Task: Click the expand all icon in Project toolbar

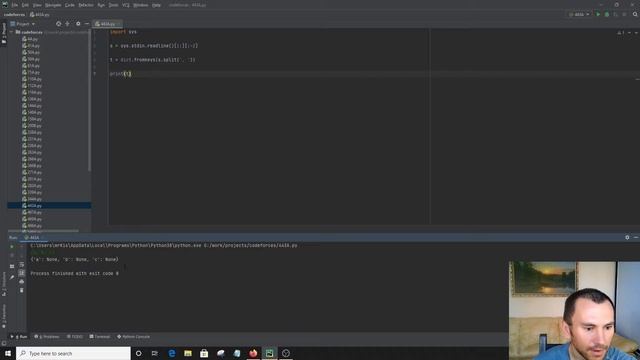Action: [x=67, y=24]
